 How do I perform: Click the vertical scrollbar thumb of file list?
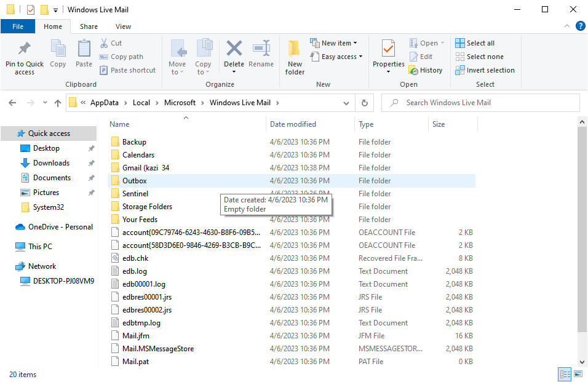(582, 229)
